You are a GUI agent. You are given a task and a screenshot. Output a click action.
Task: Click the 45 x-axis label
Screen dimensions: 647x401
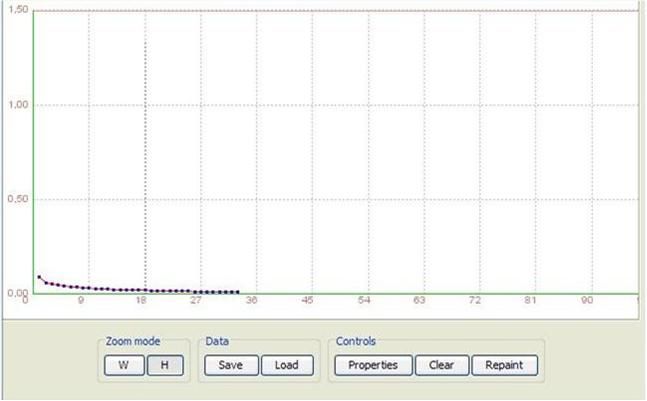(x=307, y=300)
